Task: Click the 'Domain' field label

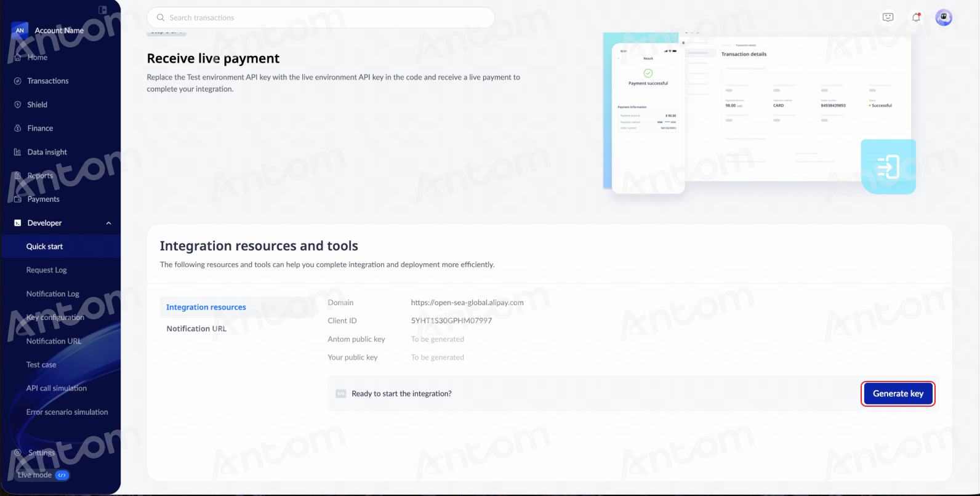Action: point(340,303)
